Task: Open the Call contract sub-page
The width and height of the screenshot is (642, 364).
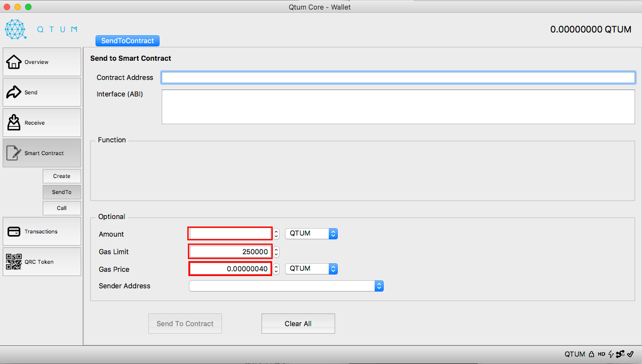Action: pos(62,208)
